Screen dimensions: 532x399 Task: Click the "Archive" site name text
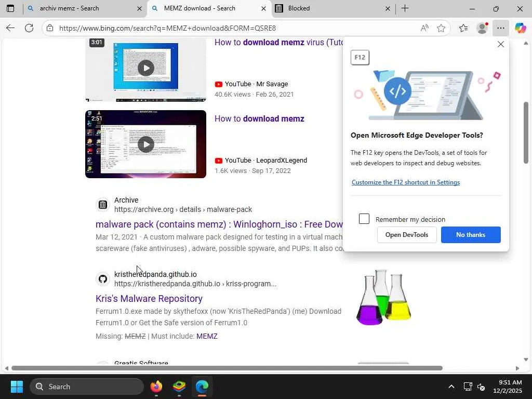tap(126, 200)
